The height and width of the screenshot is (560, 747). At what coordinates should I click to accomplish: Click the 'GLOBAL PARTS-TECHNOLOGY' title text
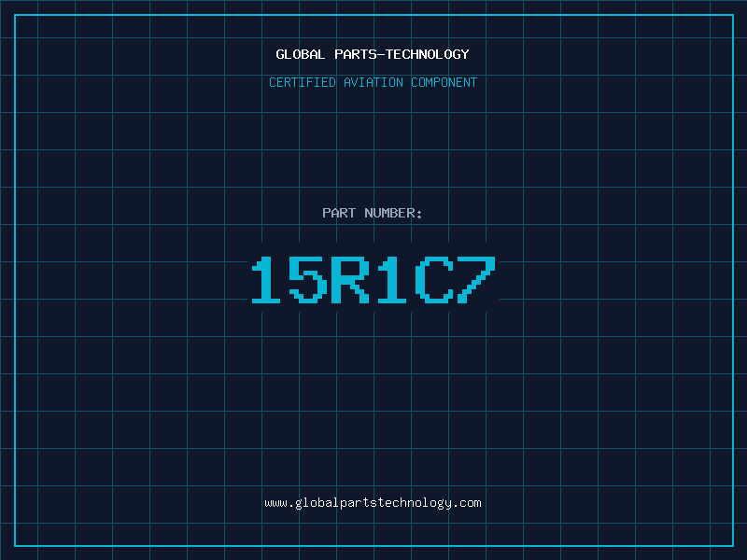pos(373,54)
